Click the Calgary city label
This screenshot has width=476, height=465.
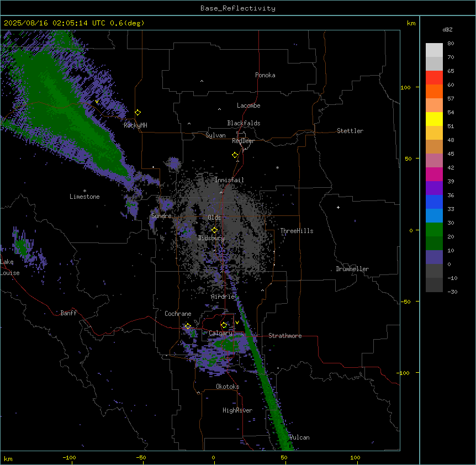(x=220, y=333)
